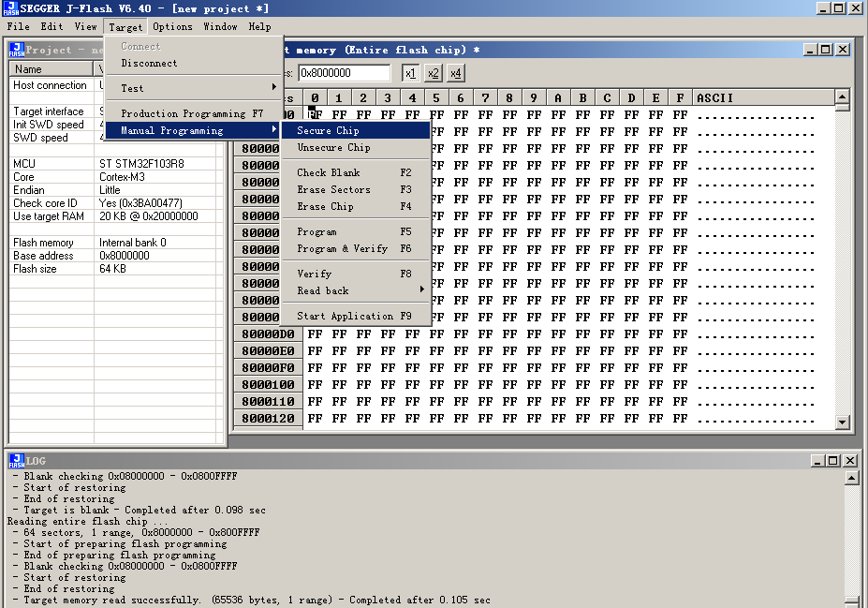Click memory row address 80000D0
This screenshot has height=608, width=868.
(x=268, y=334)
